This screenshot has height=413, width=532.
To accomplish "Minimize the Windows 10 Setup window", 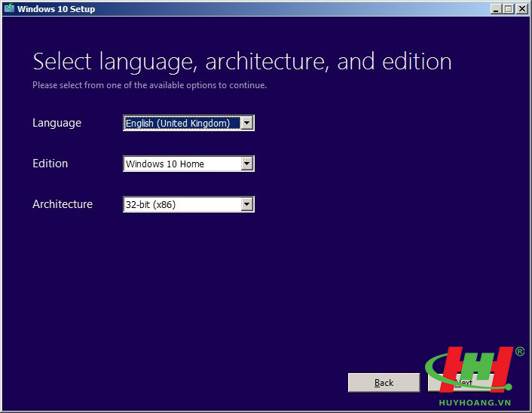I will pos(496,9).
